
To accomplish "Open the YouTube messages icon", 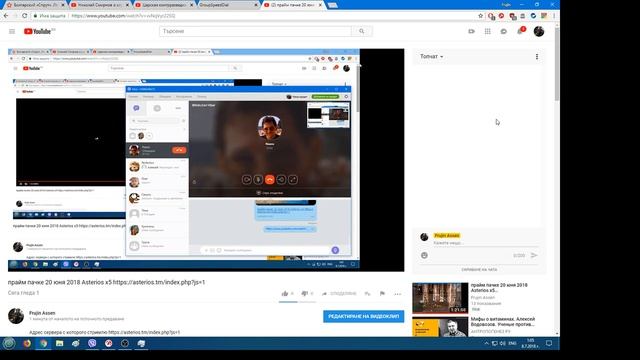I will pos(504,31).
